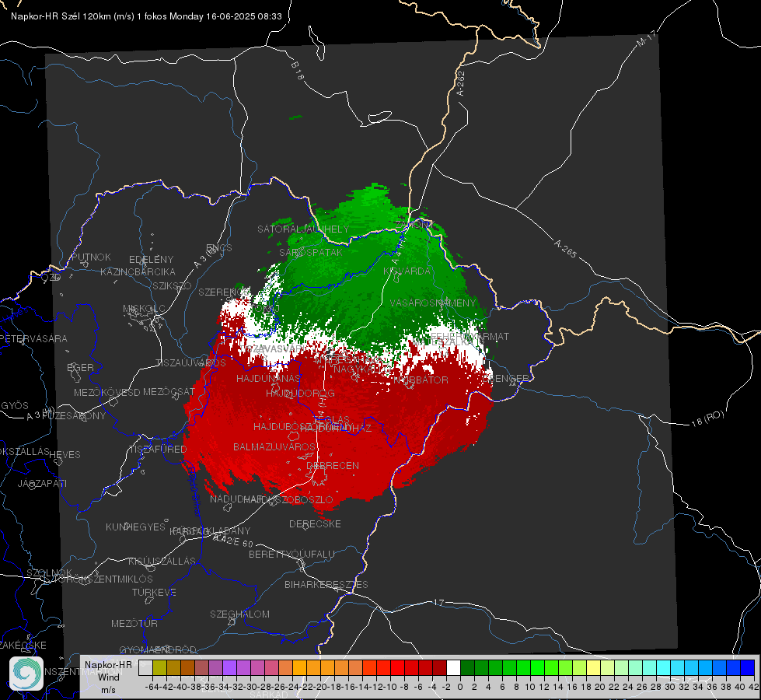Click the HEVES city label

point(65,455)
